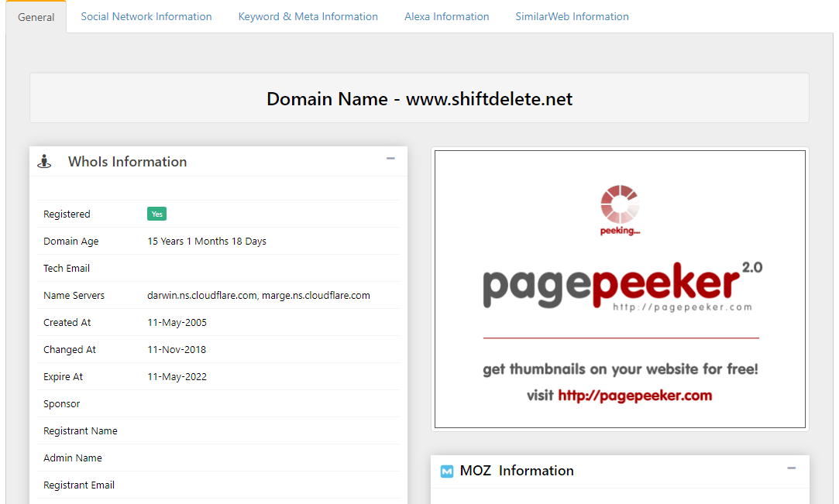Click the cloudflare name servers value
Viewport: 839px width, 504px height.
(x=258, y=296)
